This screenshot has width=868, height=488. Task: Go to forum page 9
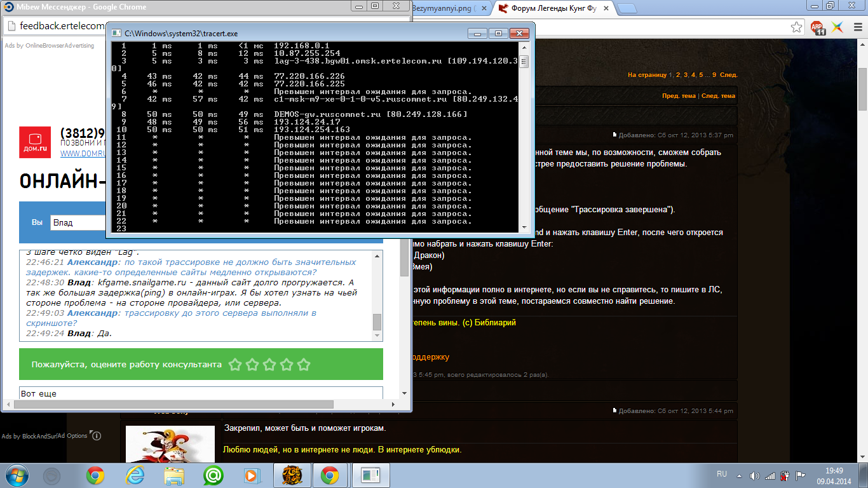(x=714, y=75)
